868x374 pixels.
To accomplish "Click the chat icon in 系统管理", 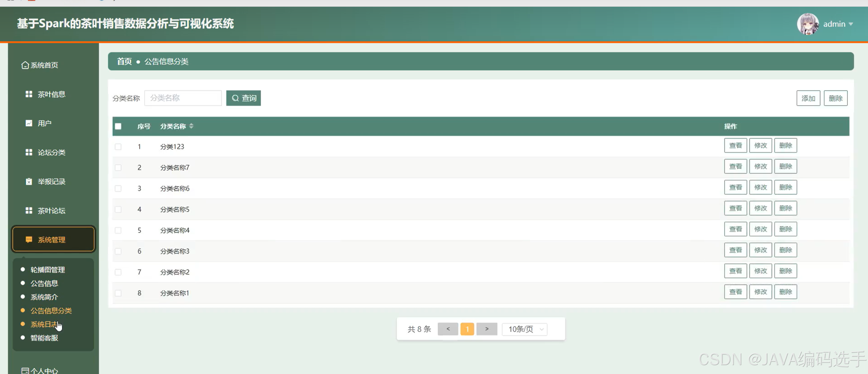I will (29, 240).
